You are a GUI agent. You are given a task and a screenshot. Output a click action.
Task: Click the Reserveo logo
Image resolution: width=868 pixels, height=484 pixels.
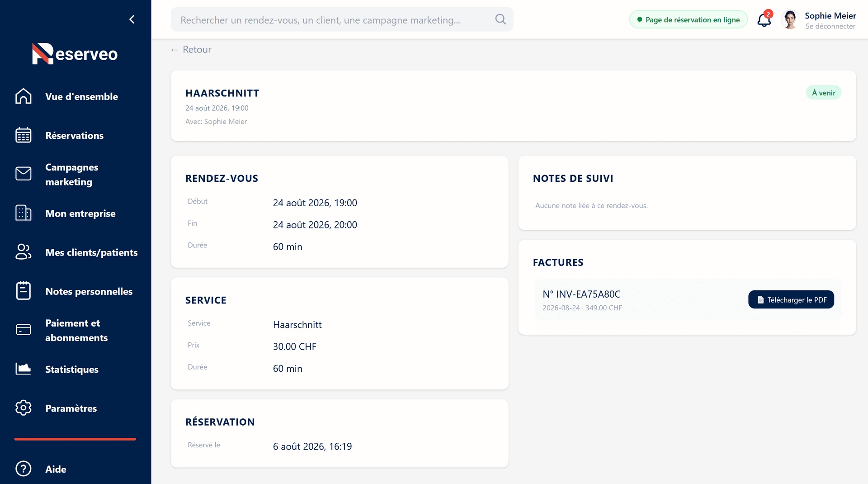tap(75, 54)
